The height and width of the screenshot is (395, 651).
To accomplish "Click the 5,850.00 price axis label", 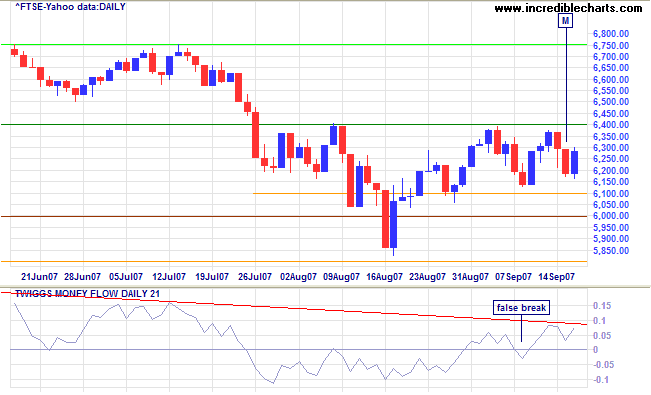I will (611, 250).
